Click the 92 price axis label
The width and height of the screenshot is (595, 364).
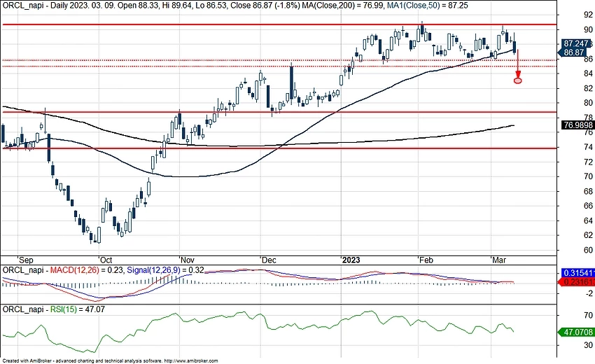588,15
